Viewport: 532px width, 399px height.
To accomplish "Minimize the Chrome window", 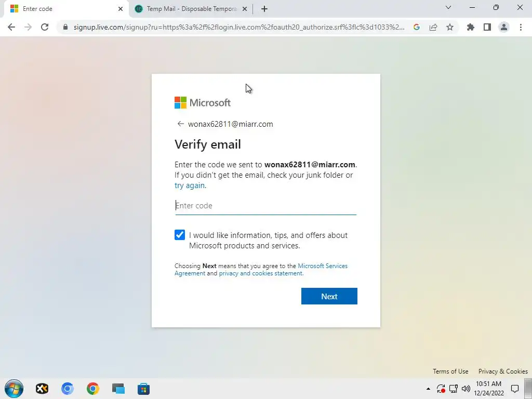I will click(x=472, y=7).
